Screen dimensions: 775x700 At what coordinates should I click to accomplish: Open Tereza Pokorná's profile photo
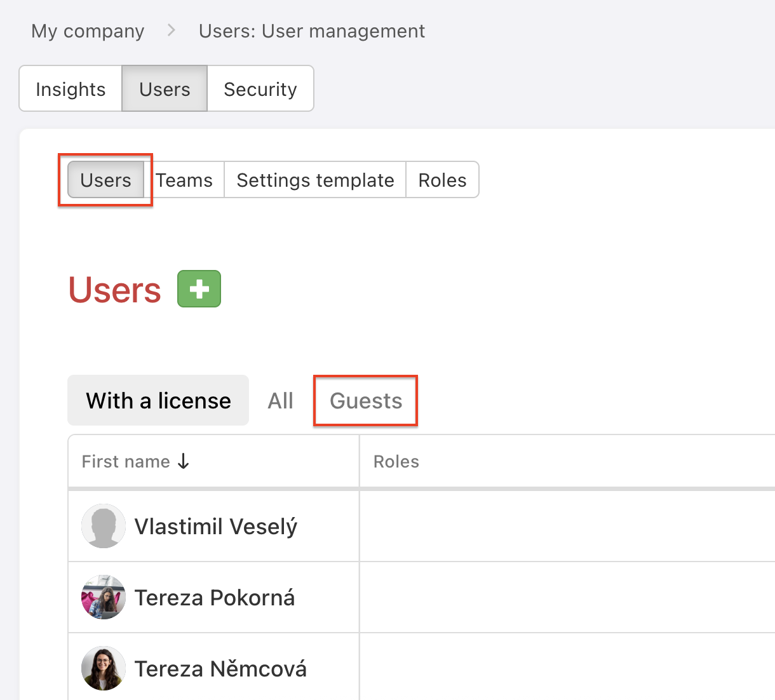coord(104,597)
